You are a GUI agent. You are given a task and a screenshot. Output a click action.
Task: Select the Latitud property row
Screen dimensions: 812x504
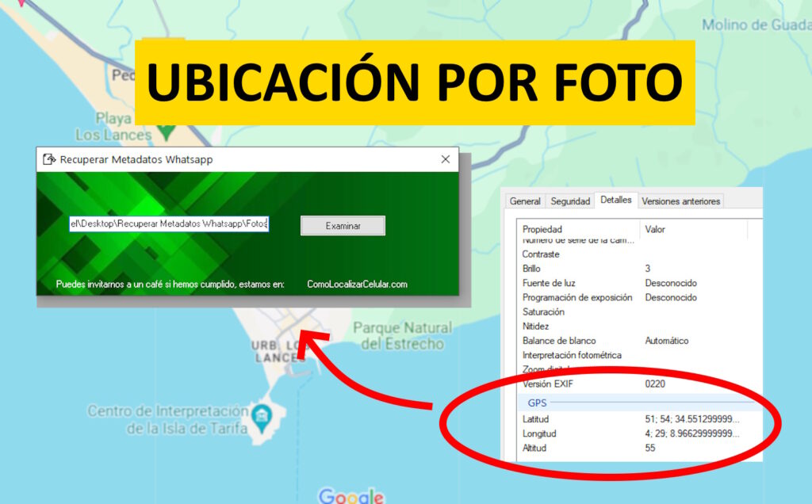(536, 418)
